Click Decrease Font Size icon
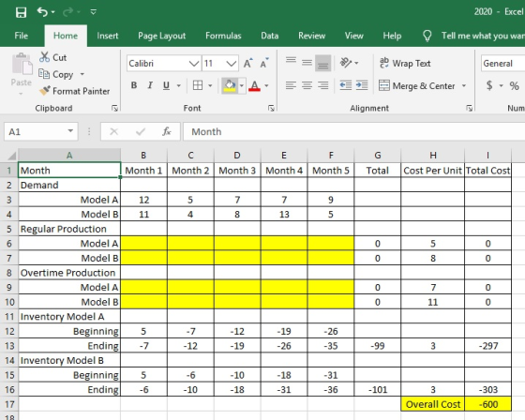Image resolution: width=525 pixels, height=420 pixels. (264, 63)
